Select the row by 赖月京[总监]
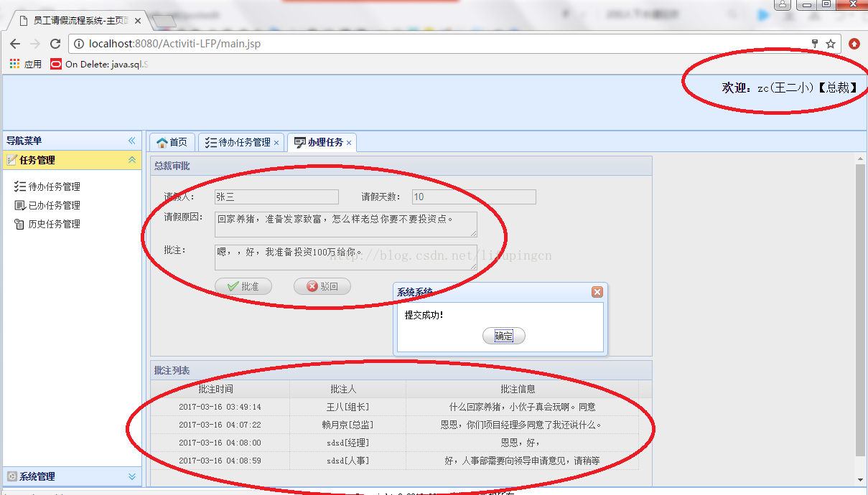The height and width of the screenshot is (495, 868). pos(394,425)
